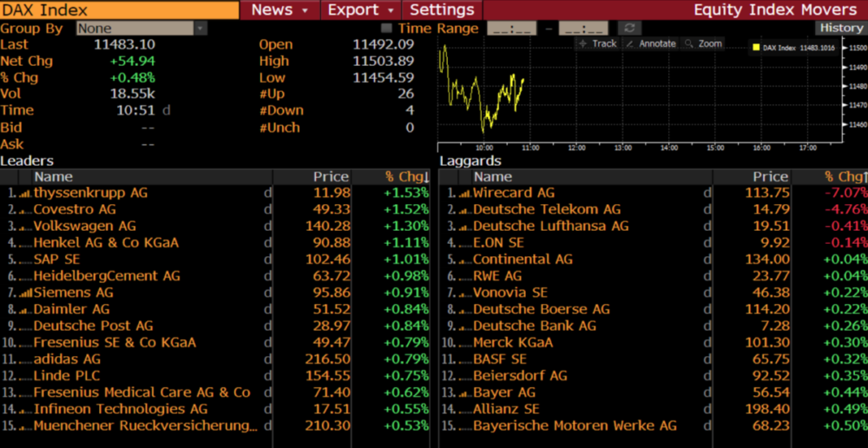Select Volkswagen AG row
The width and height of the screenshot is (868, 448).
[x=215, y=226]
